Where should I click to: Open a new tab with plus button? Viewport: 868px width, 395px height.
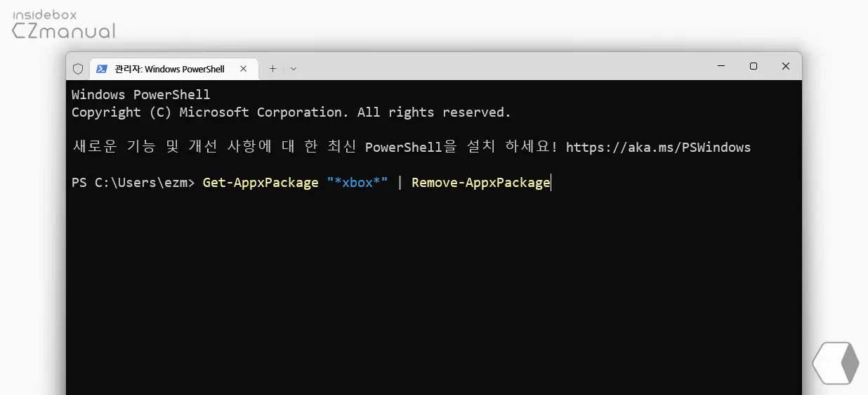tap(272, 69)
